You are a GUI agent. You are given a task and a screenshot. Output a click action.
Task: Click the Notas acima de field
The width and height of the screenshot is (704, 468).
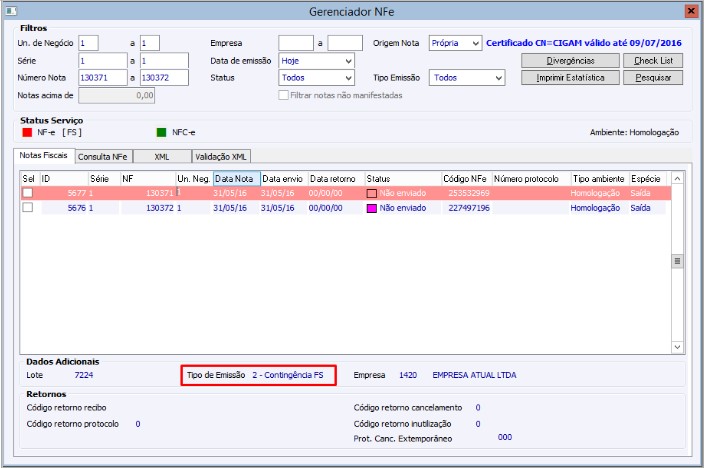(117, 95)
